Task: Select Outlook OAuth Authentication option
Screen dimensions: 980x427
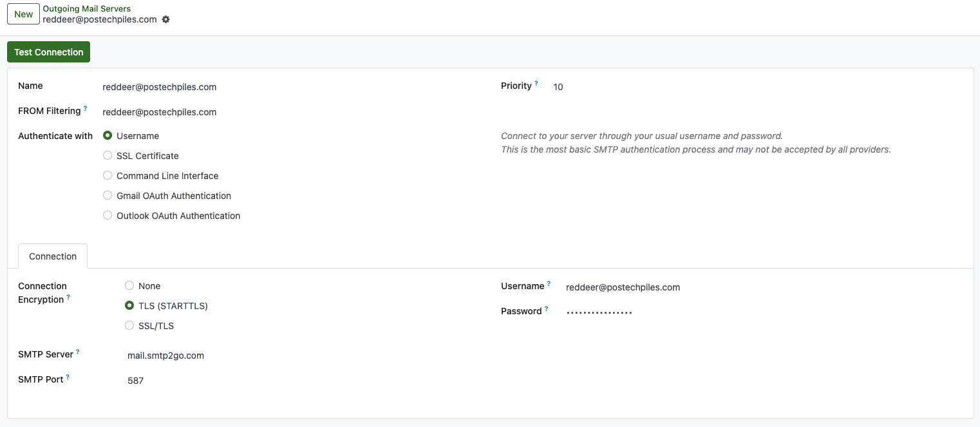Action: (x=108, y=216)
